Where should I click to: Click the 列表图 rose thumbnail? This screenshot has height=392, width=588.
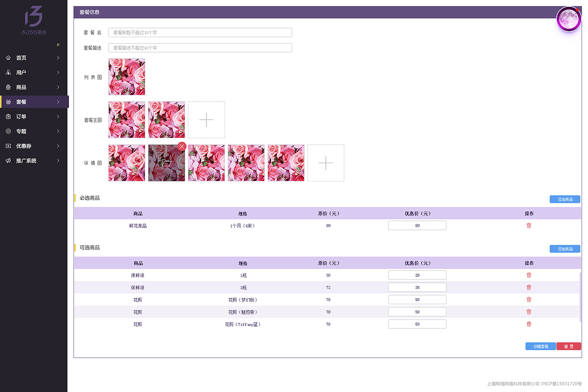click(x=127, y=77)
